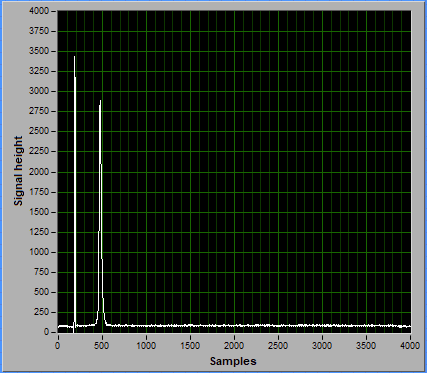Click the 3000 label on the Samples axis

click(322, 346)
